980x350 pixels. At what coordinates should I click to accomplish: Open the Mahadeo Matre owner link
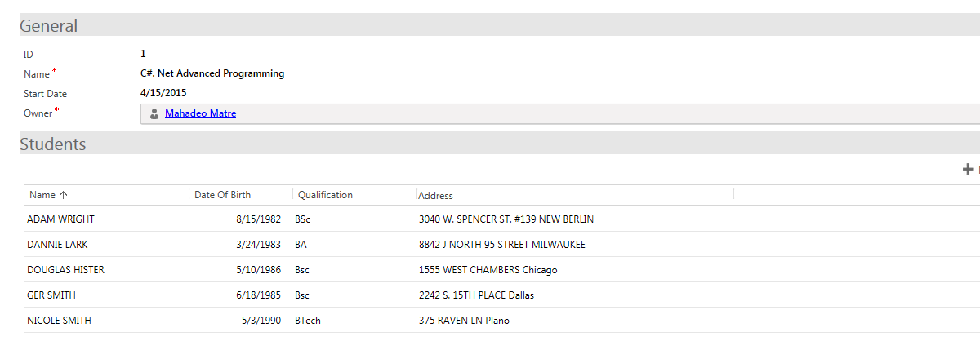tap(200, 113)
